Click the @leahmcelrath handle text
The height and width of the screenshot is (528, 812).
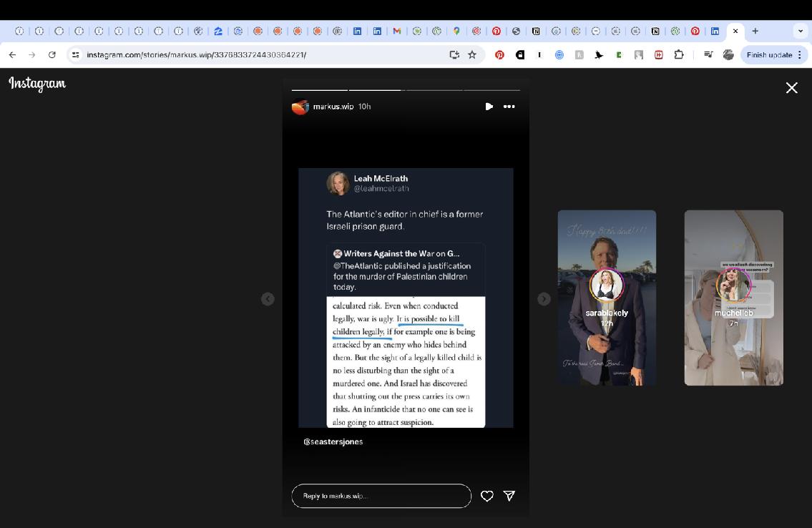(x=381, y=189)
